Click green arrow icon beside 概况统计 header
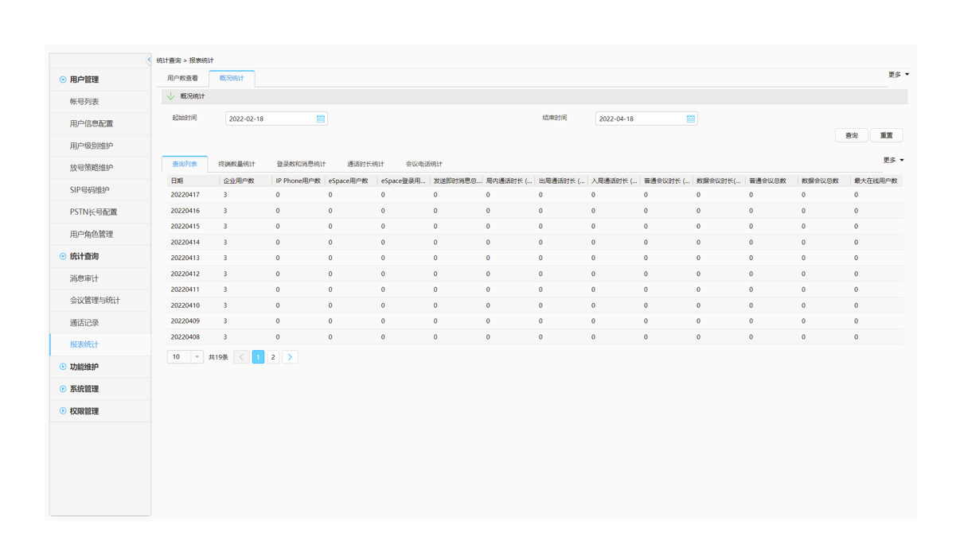This screenshot has height=560, width=960. pos(170,96)
